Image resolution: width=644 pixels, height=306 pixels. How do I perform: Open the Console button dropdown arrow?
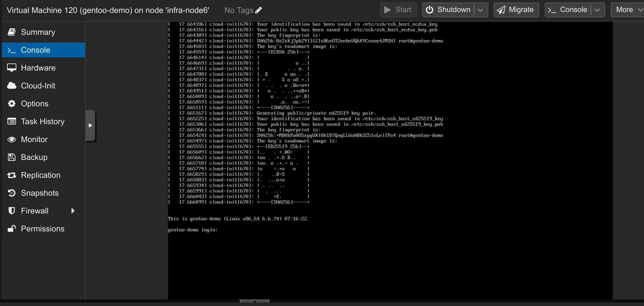click(x=597, y=10)
